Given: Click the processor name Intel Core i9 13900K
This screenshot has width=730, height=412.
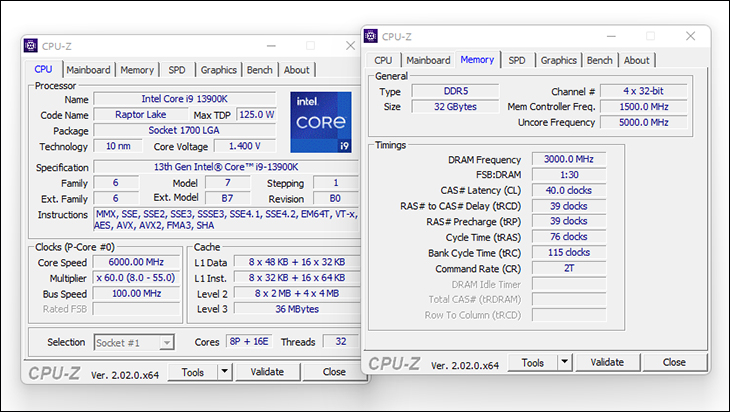Looking at the screenshot, I should coord(185,99).
